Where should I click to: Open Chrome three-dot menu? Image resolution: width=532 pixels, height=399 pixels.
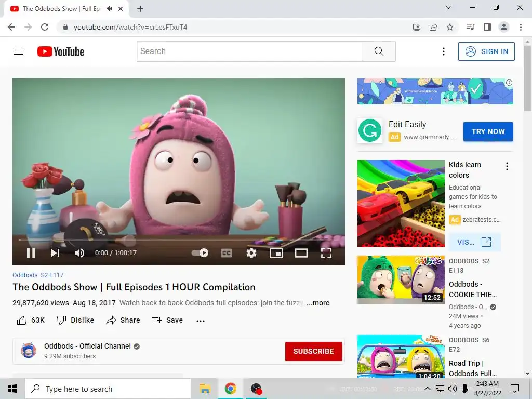[x=521, y=27]
